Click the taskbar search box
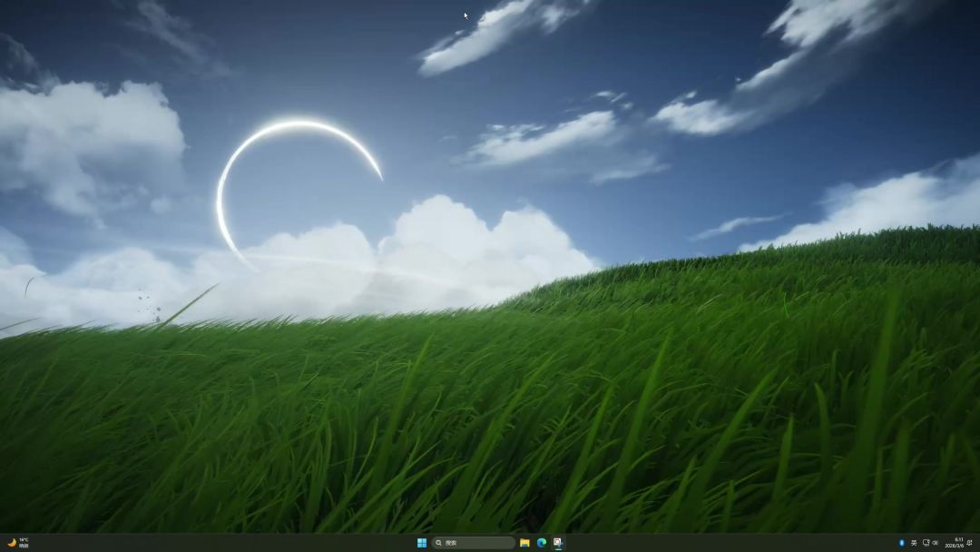The image size is (980, 552). click(x=475, y=543)
